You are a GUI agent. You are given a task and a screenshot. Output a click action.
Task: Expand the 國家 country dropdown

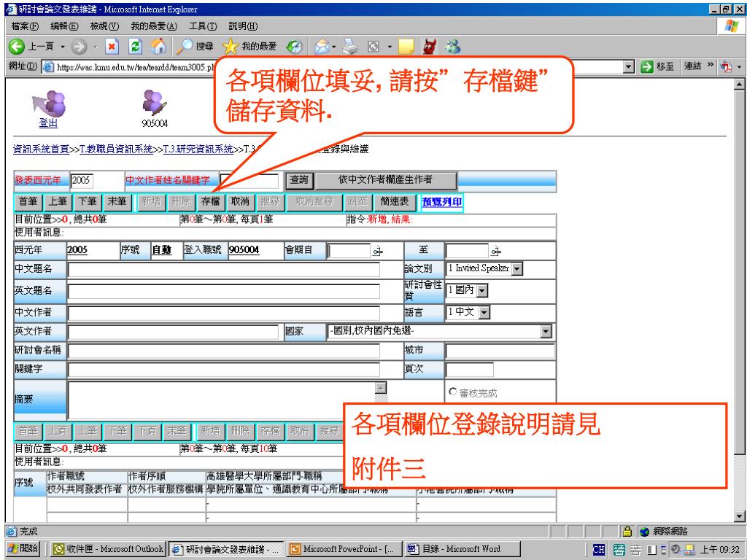tap(546, 332)
